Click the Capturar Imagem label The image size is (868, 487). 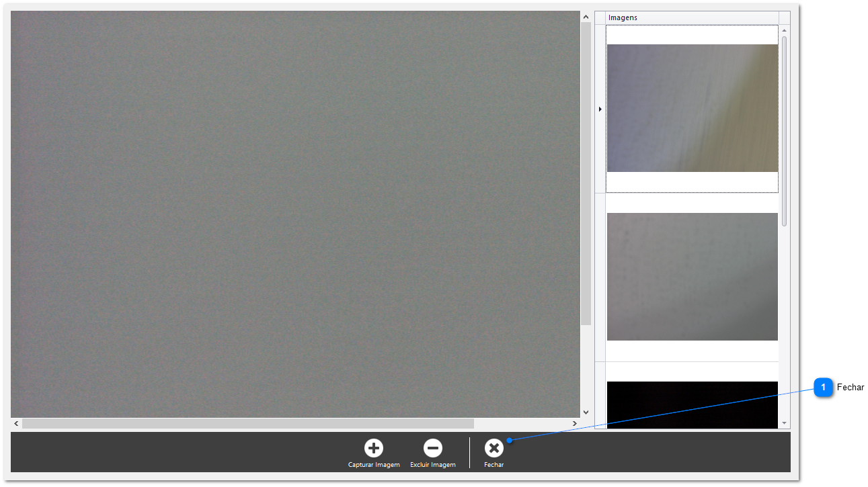click(x=374, y=465)
